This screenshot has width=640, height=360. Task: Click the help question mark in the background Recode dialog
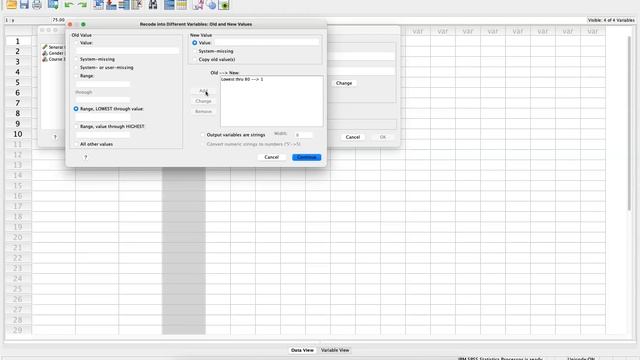coord(55,137)
